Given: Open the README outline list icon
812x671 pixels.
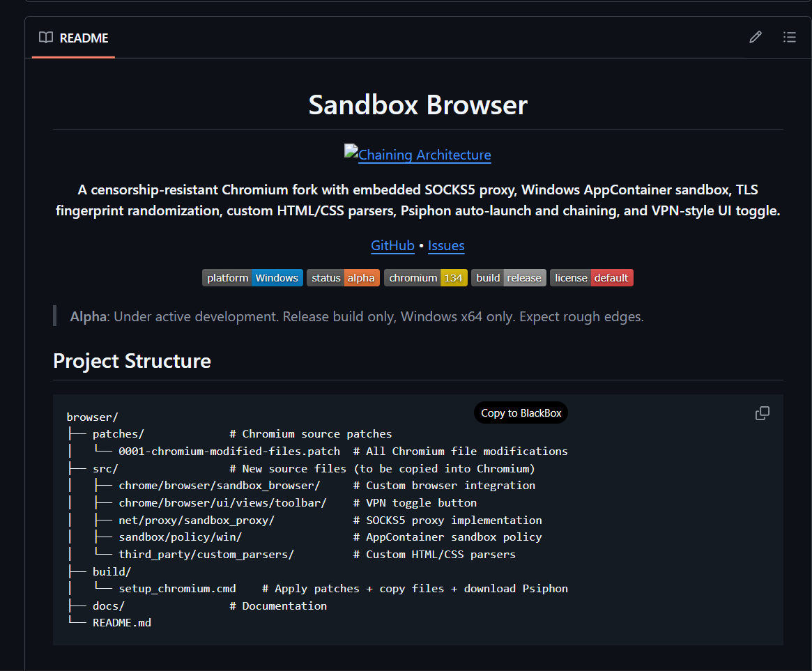Looking at the screenshot, I should [x=789, y=38].
